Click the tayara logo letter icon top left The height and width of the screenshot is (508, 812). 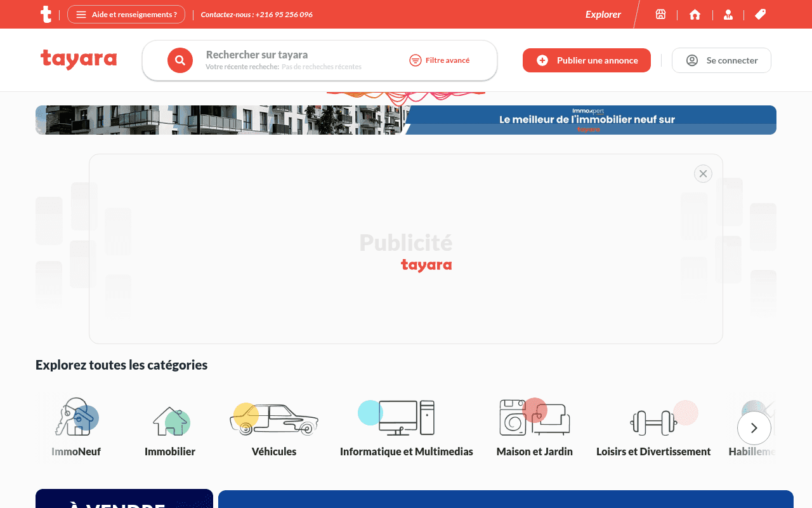pos(46,14)
